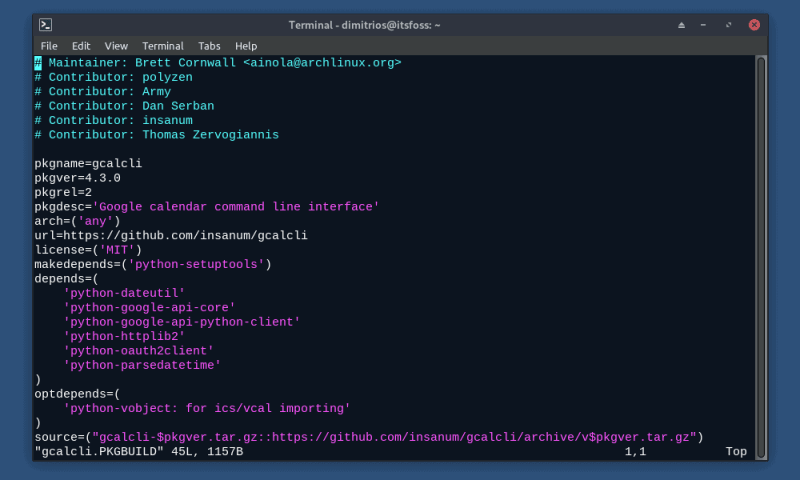Open the View menu
800x480 pixels.
tap(116, 46)
